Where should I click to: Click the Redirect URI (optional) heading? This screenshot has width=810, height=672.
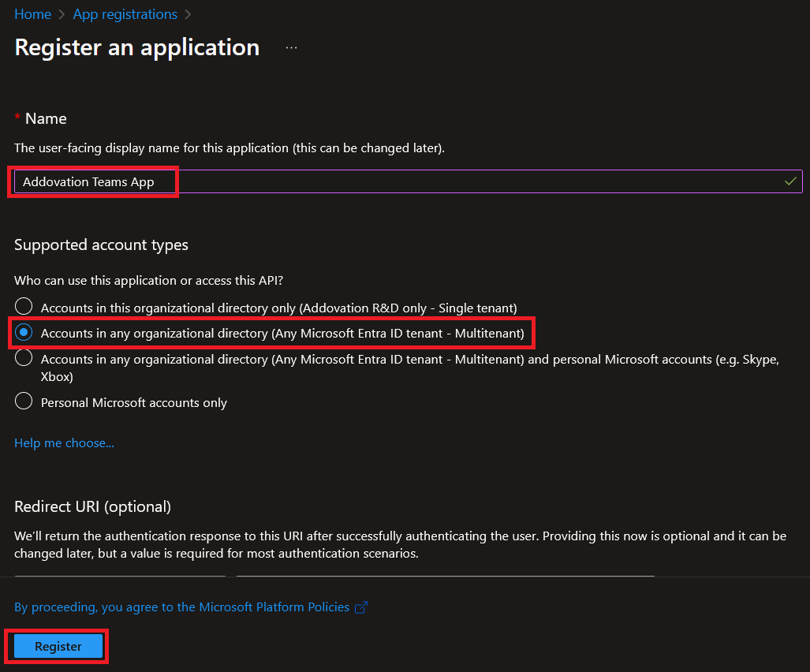coord(92,506)
